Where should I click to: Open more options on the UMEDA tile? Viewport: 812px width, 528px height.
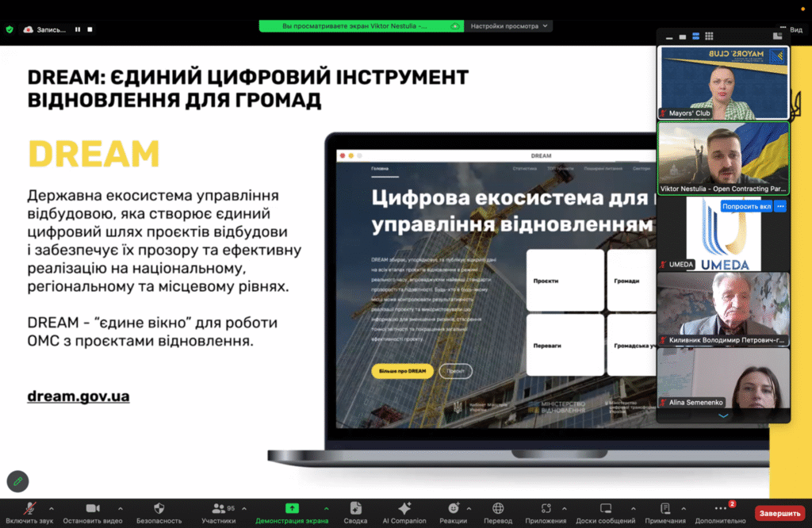(780, 207)
